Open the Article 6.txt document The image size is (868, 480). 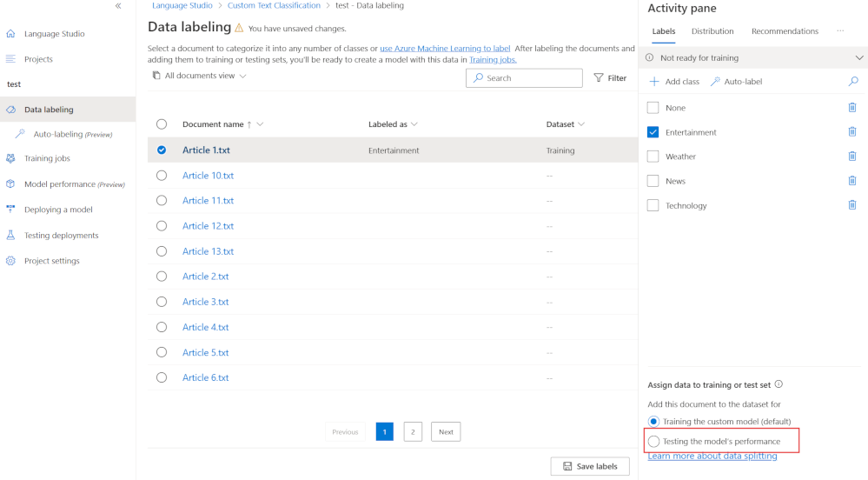[205, 377]
